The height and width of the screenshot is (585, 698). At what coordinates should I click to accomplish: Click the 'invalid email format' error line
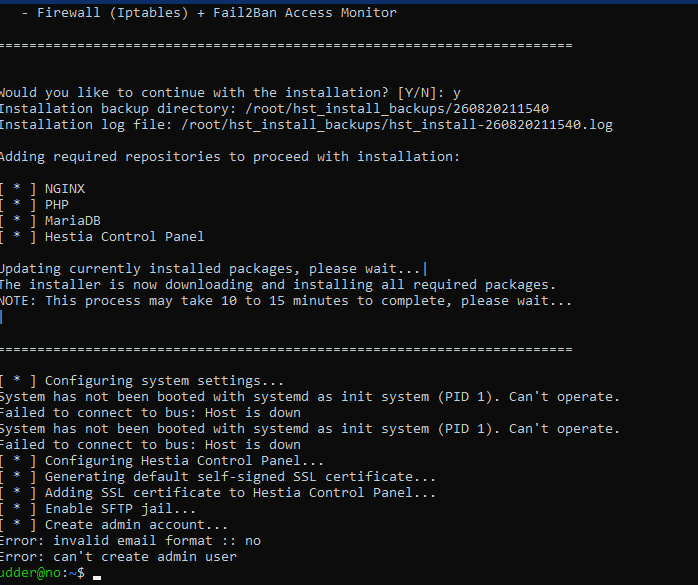130,541
